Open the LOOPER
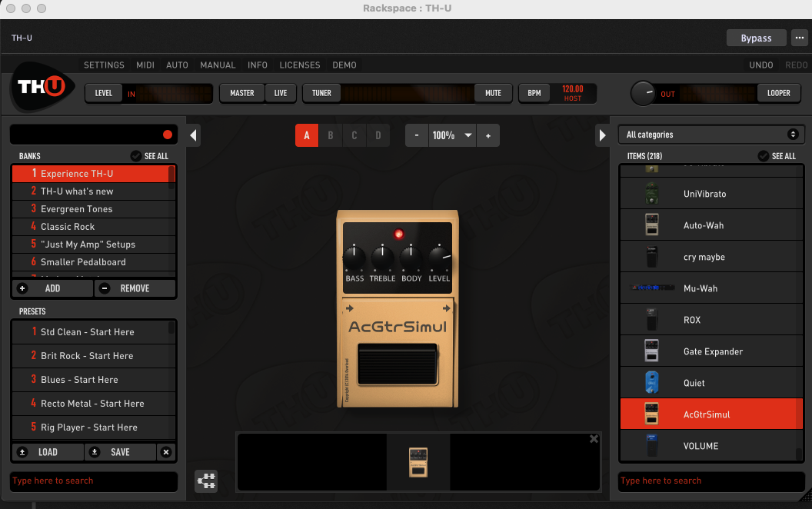The width and height of the screenshot is (812, 509). (778, 93)
